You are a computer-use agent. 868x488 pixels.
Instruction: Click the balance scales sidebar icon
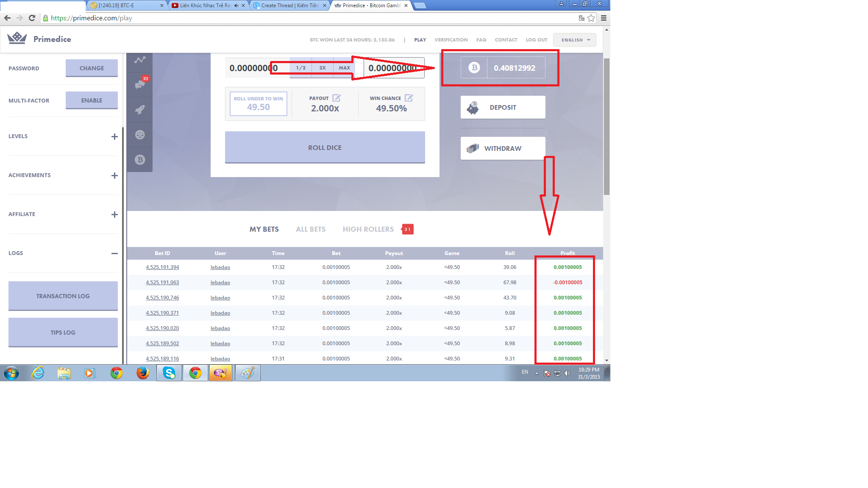[140, 135]
